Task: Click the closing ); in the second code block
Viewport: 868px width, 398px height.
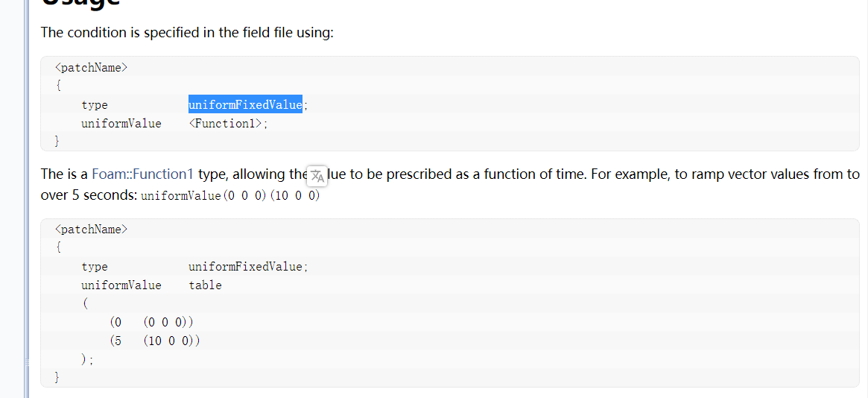Action: [87, 359]
